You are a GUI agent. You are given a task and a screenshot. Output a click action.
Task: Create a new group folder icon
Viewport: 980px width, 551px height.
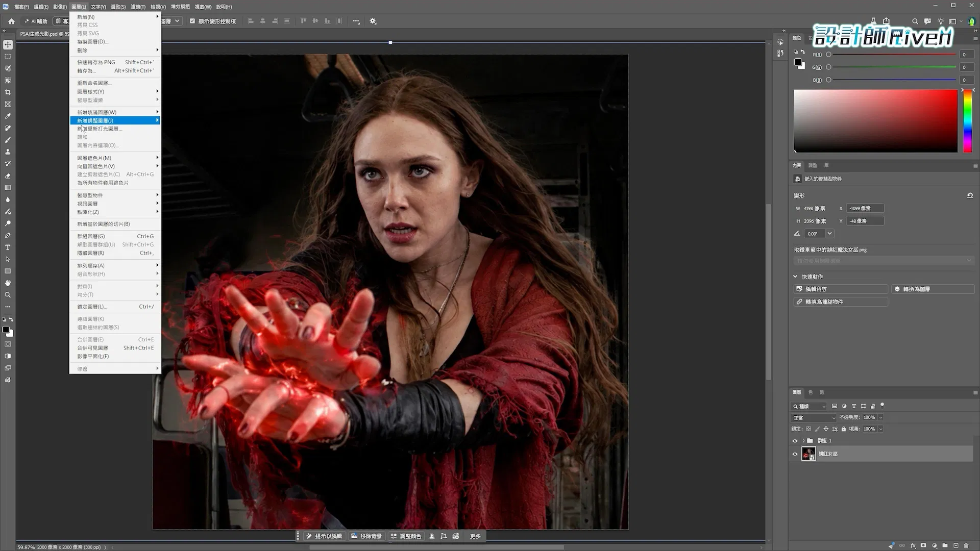click(945, 545)
